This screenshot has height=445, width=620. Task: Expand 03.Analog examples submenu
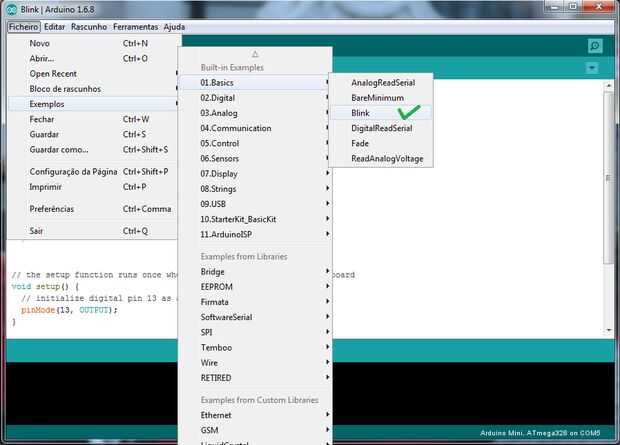click(255, 113)
